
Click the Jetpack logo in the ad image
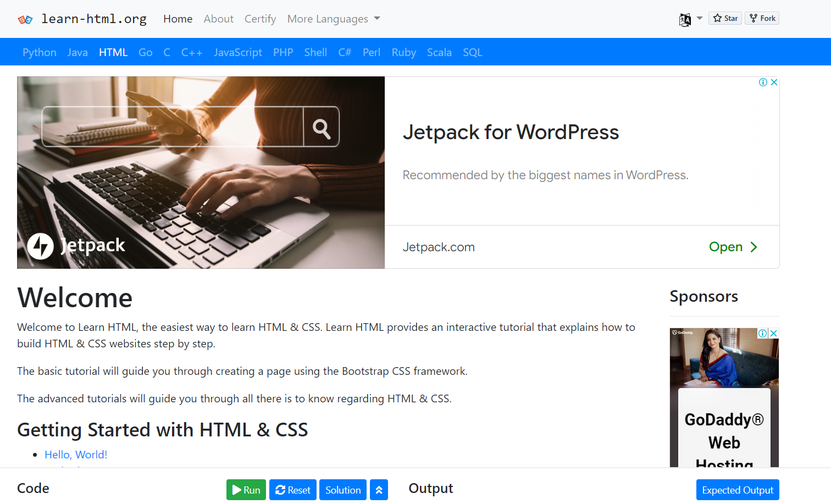coord(76,246)
